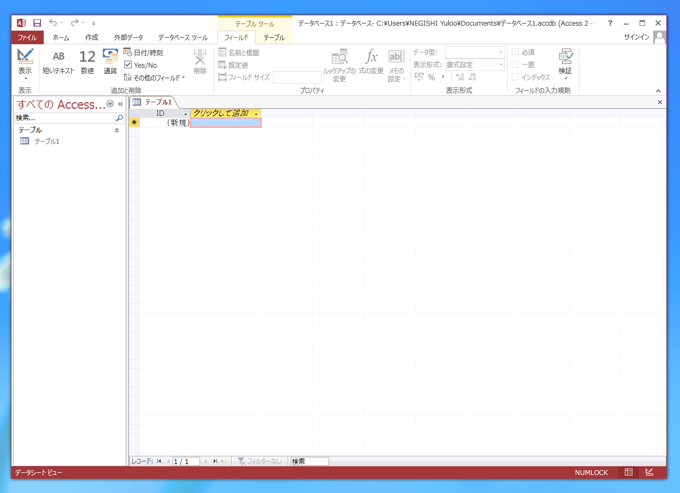Screen dimensions: 680x493
Task: Apply comma separator format
Action: pyautogui.click(x=443, y=77)
